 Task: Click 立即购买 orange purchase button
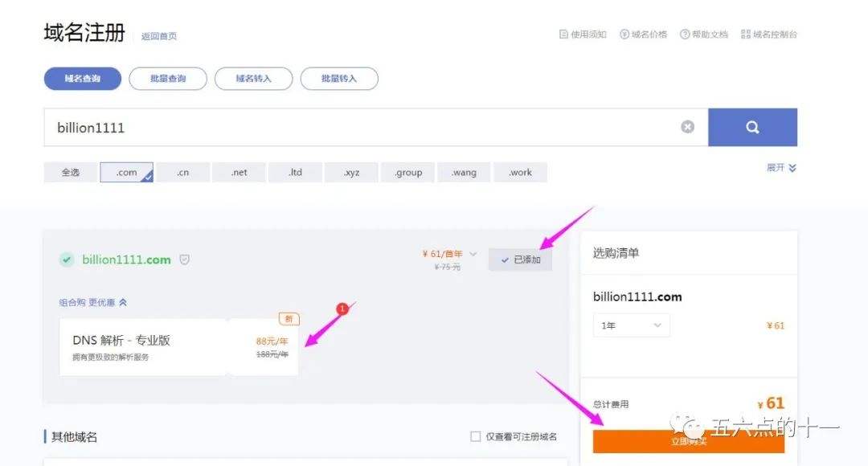[689, 441]
